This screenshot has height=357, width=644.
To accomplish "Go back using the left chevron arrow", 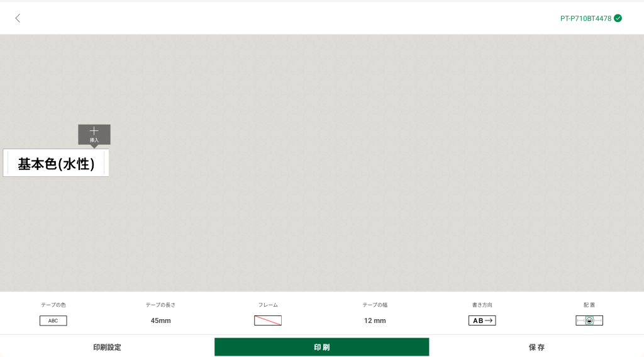I will tap(18, 18).
